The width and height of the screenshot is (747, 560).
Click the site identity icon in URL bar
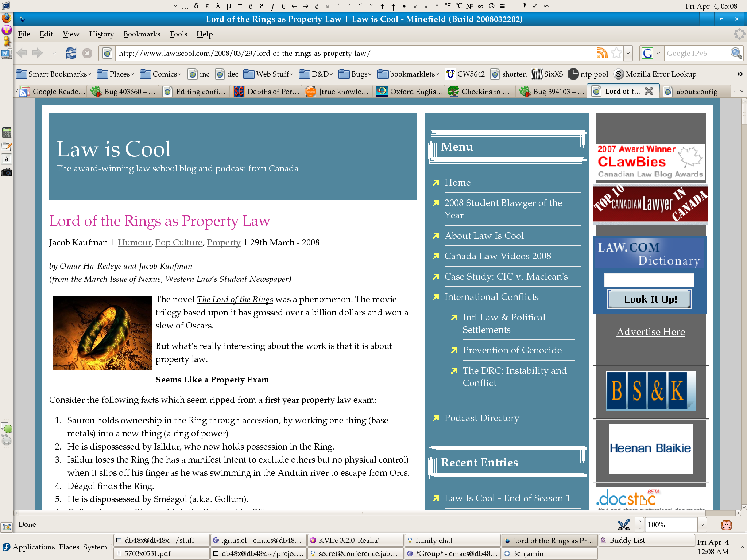[107, 54]
